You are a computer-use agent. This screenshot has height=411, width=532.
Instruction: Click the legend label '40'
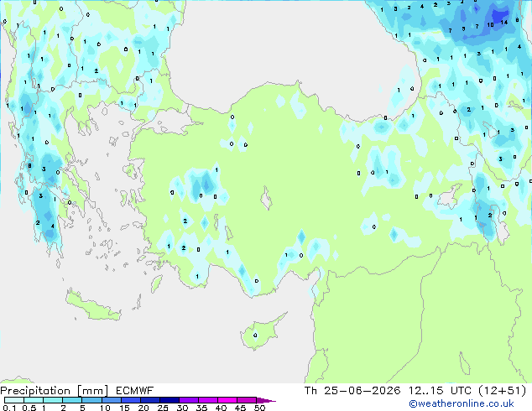pyautogui.click(x=221, y=408)
